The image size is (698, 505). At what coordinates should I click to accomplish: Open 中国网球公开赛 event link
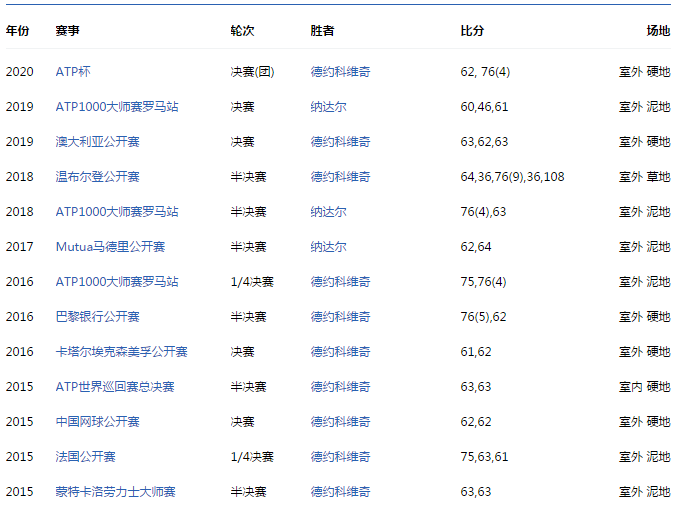coord(97,422)
